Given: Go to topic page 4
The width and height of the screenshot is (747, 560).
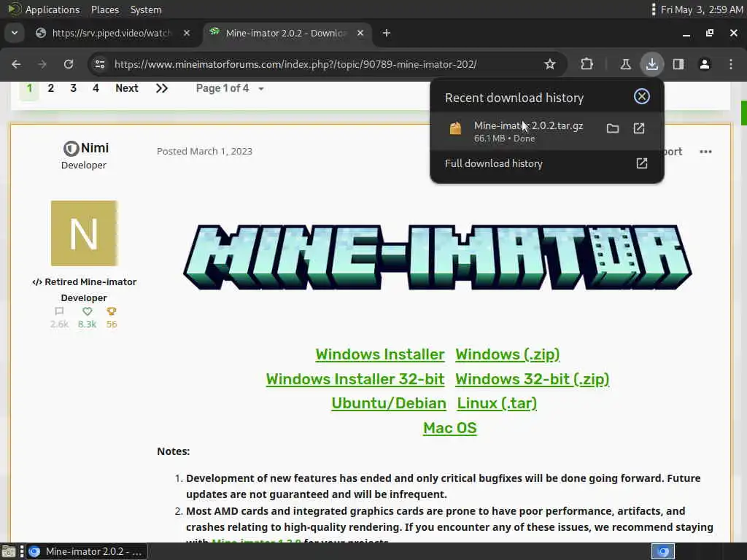Looking at the screenshot, I should pos(96,88).
